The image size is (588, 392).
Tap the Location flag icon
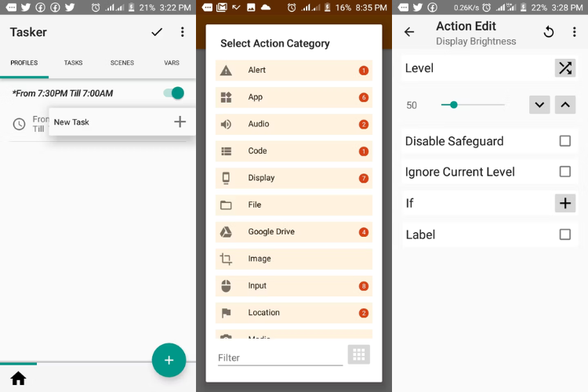[x=226, y=313]
